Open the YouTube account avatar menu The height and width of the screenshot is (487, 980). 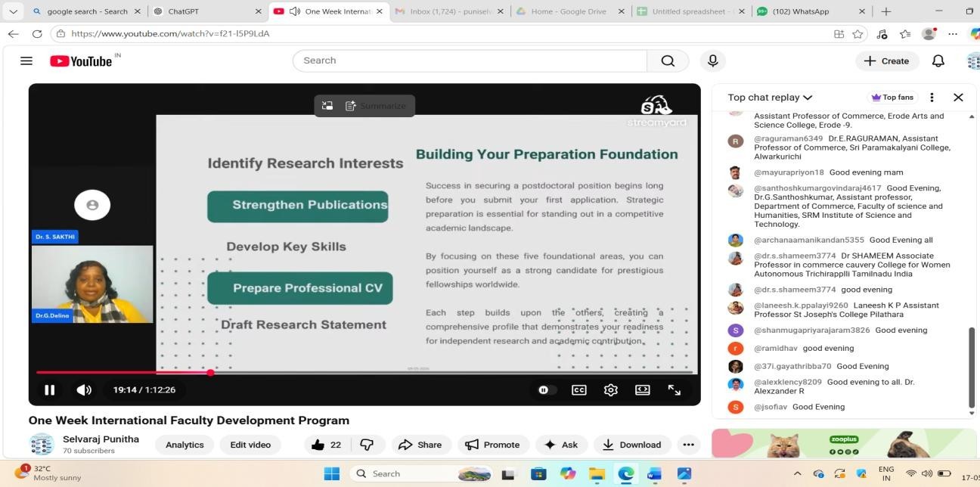pyautogui.click(x=974, y=60)
